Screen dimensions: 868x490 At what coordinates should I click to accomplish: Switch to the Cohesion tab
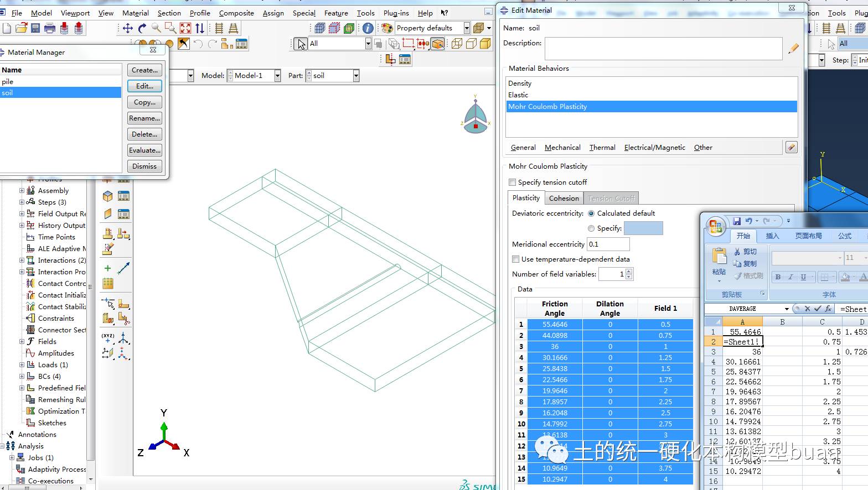point(564,199)
